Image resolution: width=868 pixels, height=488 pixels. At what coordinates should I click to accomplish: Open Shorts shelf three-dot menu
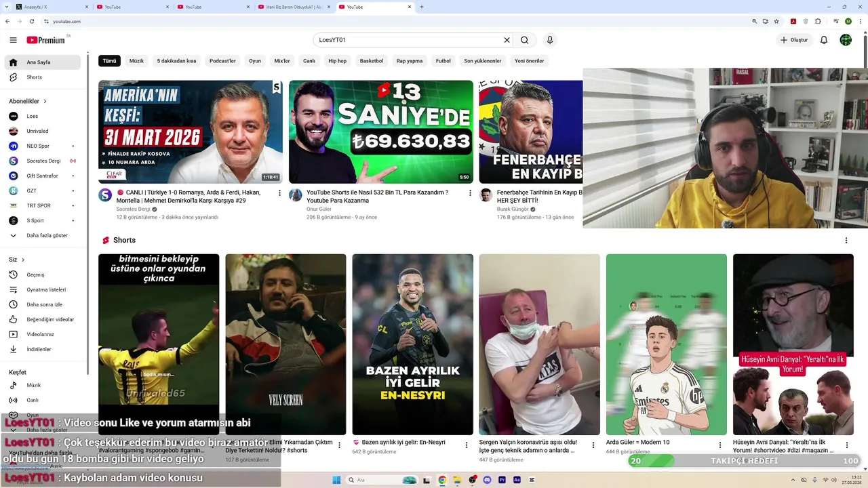[x=846, y=241]
